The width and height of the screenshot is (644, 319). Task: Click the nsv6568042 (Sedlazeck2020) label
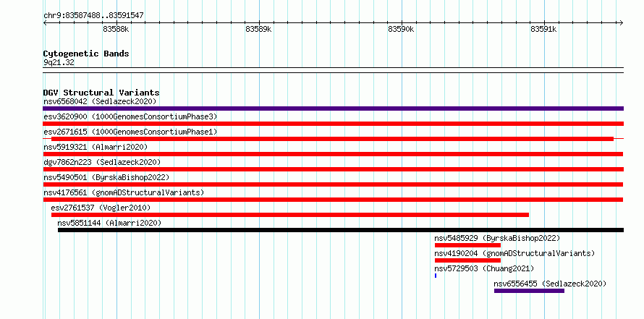click(x=100, y=101)
